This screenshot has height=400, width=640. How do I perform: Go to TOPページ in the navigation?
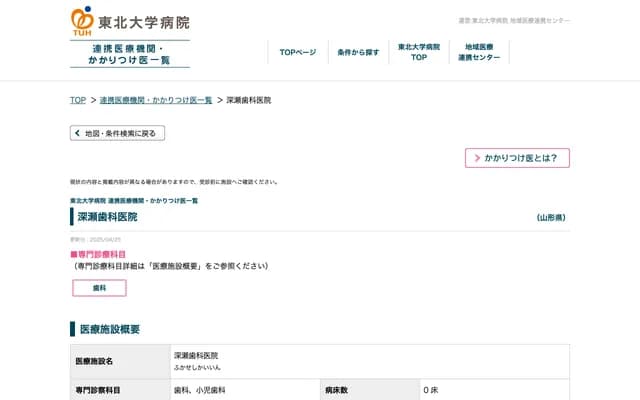click(x=298, y=52)
